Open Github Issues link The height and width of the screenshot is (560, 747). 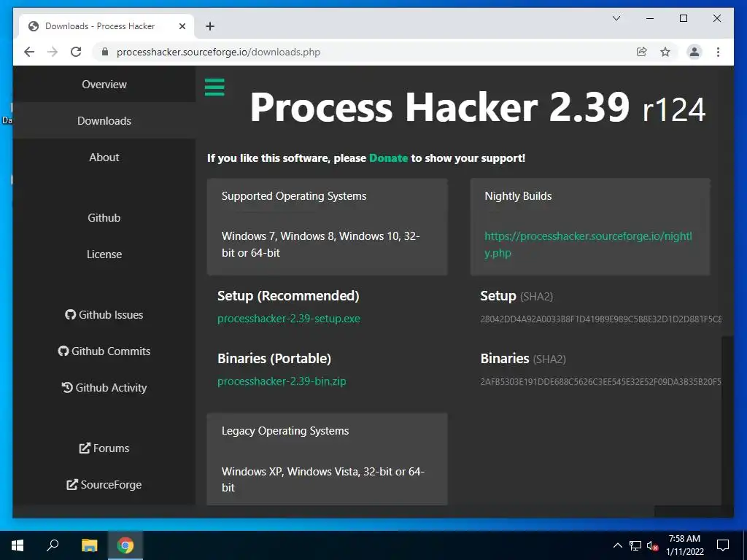(104, 315)
